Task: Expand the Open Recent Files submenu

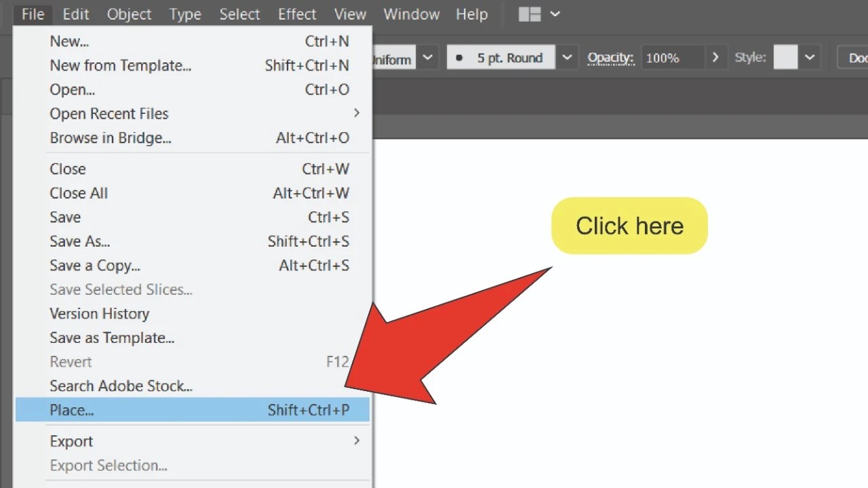Action: tap(108, 113)
